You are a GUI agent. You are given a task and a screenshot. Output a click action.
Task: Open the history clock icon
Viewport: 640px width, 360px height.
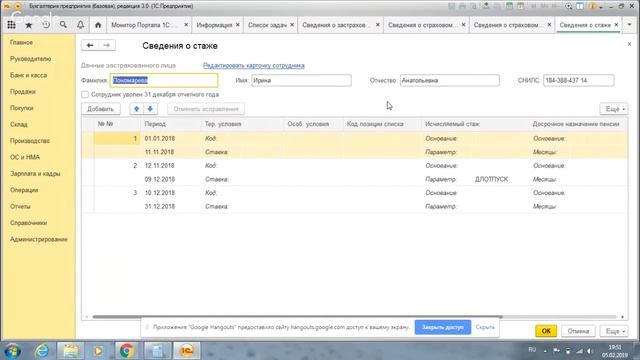(46, 25)
